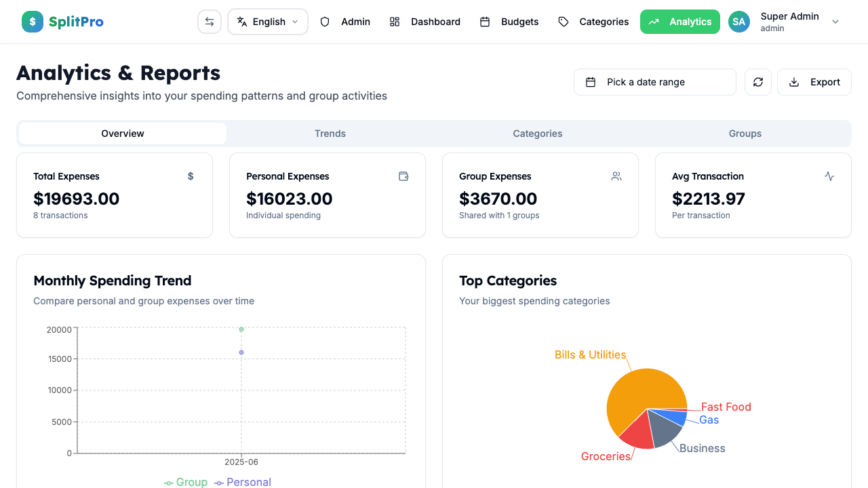Click the Categories tag icon
868x488 pixels.
(563, 22)
